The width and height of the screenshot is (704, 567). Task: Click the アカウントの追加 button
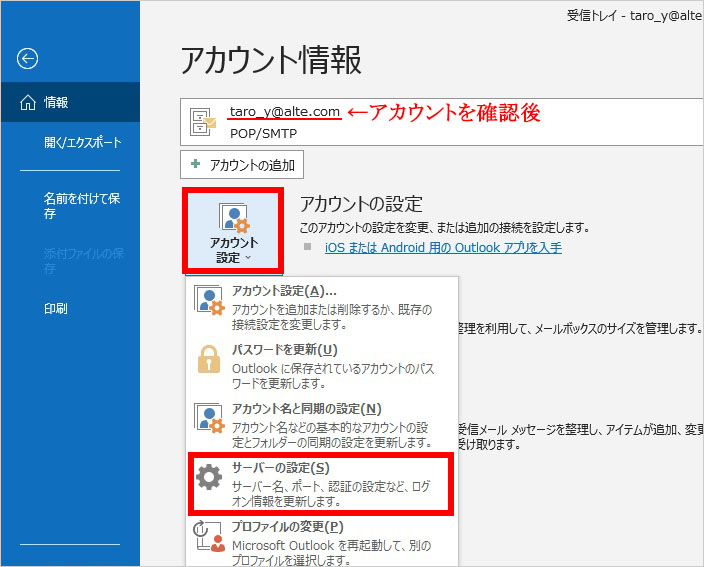(x=242, y=165)
